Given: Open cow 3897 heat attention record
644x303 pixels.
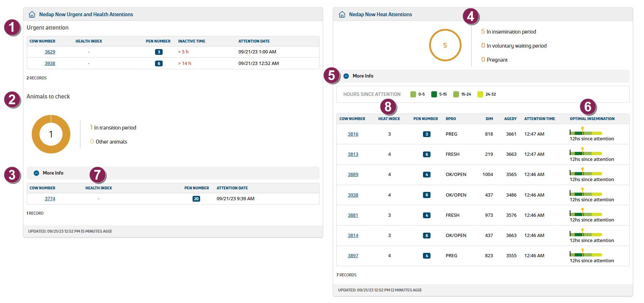Looking at the screenshot, I should pyautogui.click(x=353, y=256).
